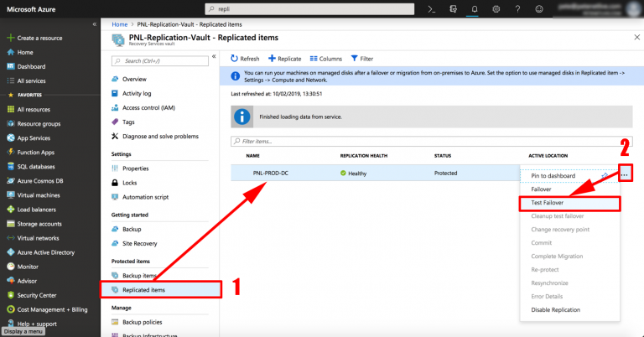Click the vault menu search field

(x=160, y=60)
